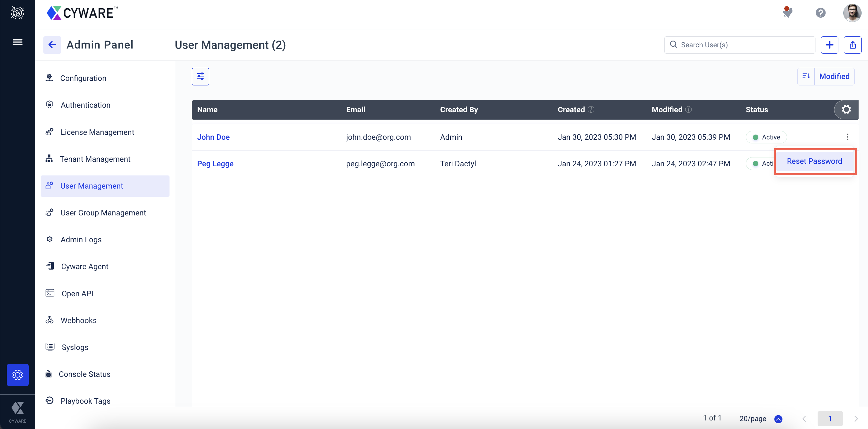Open the notifications bell icon

787,13
